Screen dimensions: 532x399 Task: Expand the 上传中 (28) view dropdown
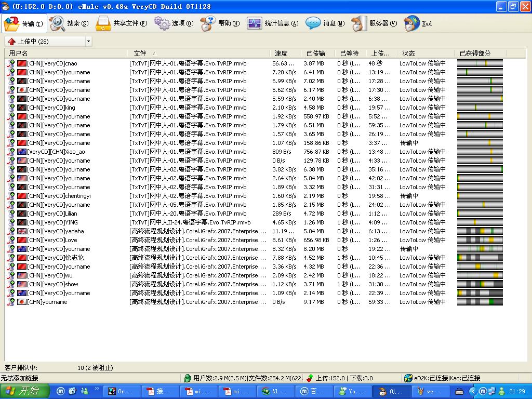tap(88, 42)
